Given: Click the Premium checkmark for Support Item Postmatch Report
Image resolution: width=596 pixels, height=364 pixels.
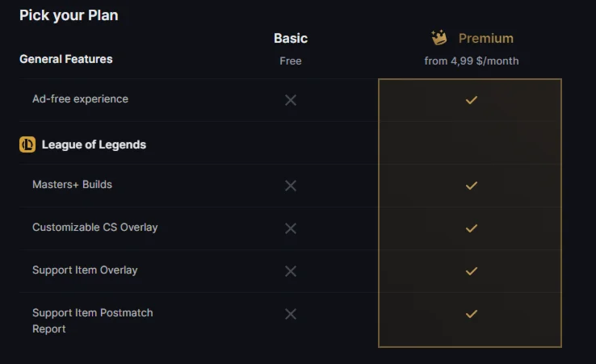Looking at the screenshot, I should pos(472,314).
